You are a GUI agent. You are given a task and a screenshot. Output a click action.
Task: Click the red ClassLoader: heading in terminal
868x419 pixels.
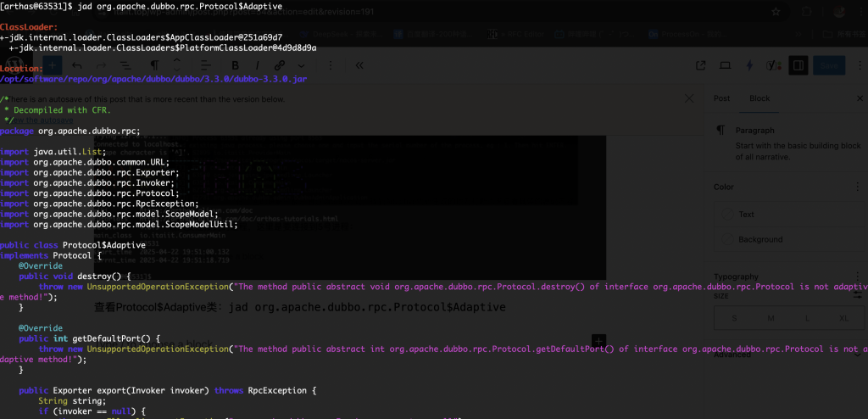29,26
